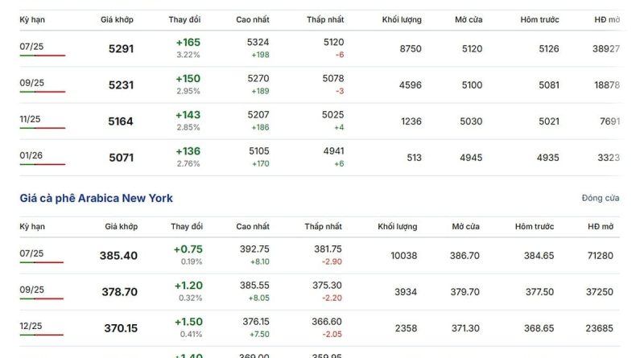Open the 11/25 contract priced 5164
Image resolution: width=644 pixels, height=358 pixels.
pyautogui.click(x=30, y=119)
